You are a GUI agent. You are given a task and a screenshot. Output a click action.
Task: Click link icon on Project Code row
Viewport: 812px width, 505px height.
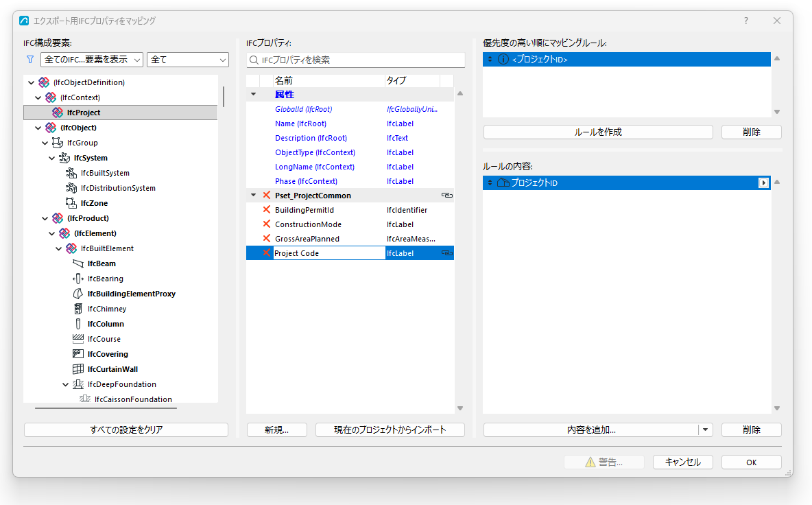447,253
